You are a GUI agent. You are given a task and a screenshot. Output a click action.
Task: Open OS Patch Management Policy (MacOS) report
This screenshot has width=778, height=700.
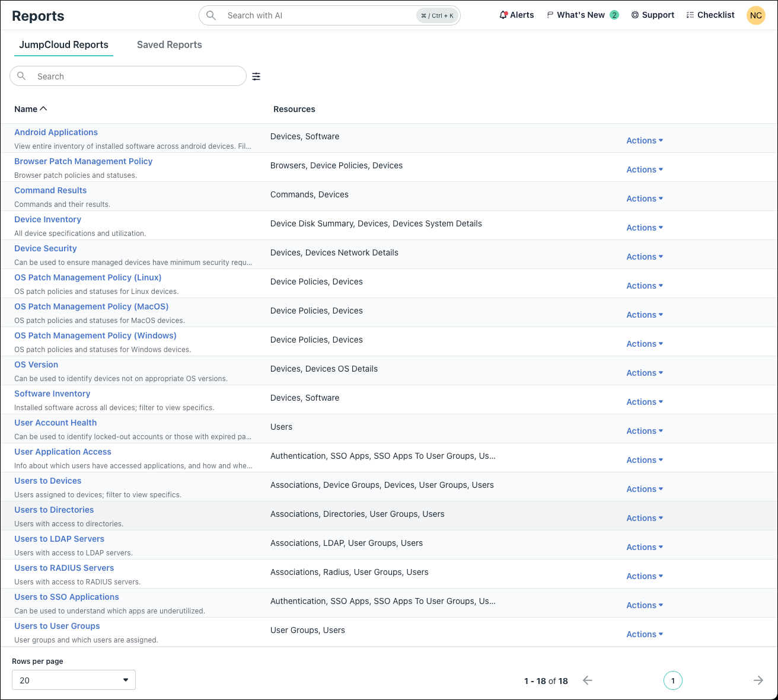pyautogui.click(x=91, y=306)
